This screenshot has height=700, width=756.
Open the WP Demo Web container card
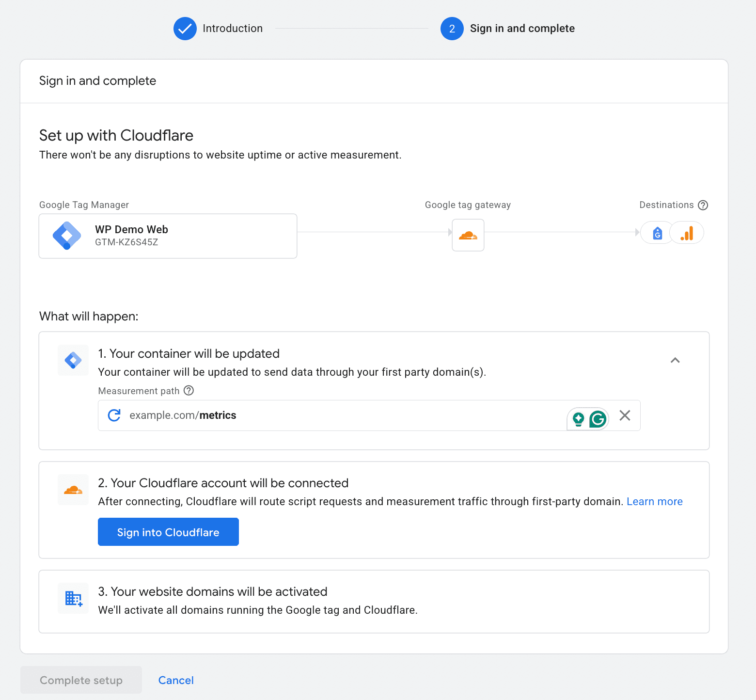point(168,236)
